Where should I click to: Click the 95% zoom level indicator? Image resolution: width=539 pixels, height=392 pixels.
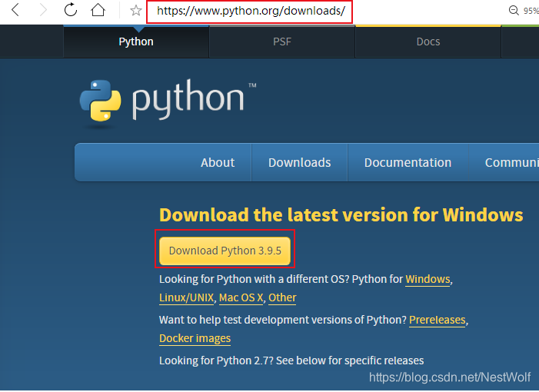(x=531, y=11)
